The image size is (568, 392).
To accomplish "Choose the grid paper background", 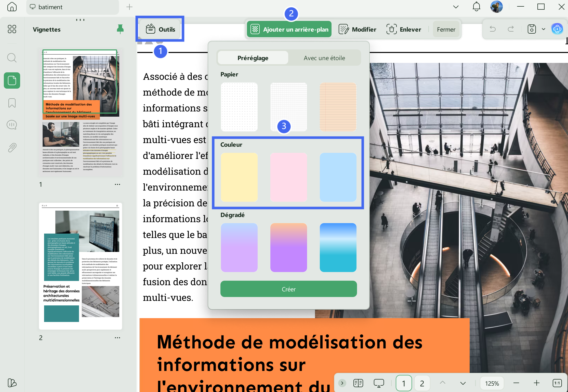I will pyautogui.click(x=289, y=107).
